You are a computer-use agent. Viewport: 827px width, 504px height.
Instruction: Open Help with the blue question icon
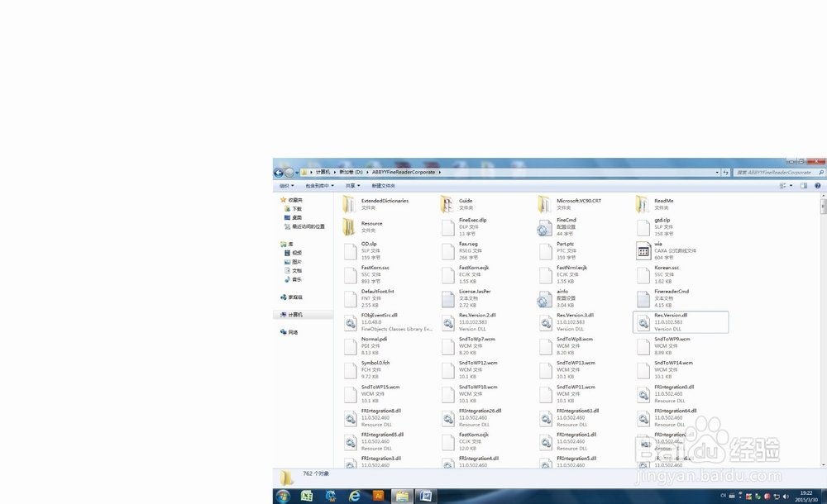[818, 186]
